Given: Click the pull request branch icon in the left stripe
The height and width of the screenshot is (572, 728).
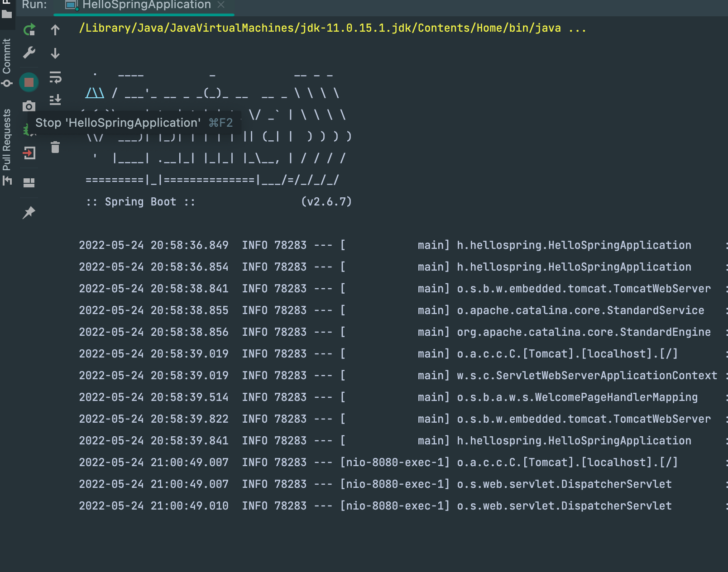Looking at the screenshot, I should 7,181.
